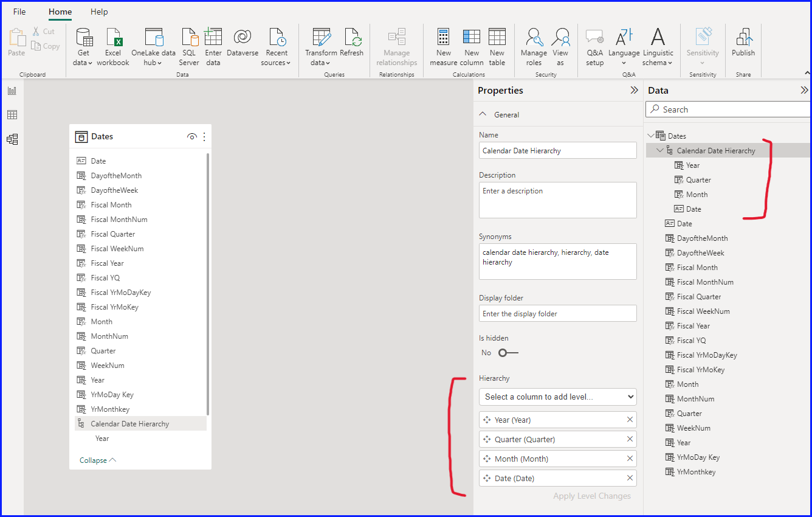Select the Help tab
812x517 pixels.
(x=99, y=12)
